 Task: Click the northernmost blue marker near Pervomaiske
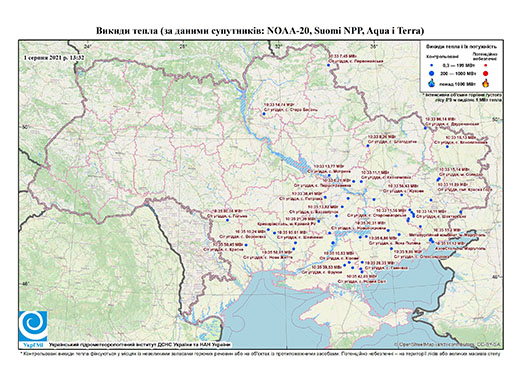point(328,66)
